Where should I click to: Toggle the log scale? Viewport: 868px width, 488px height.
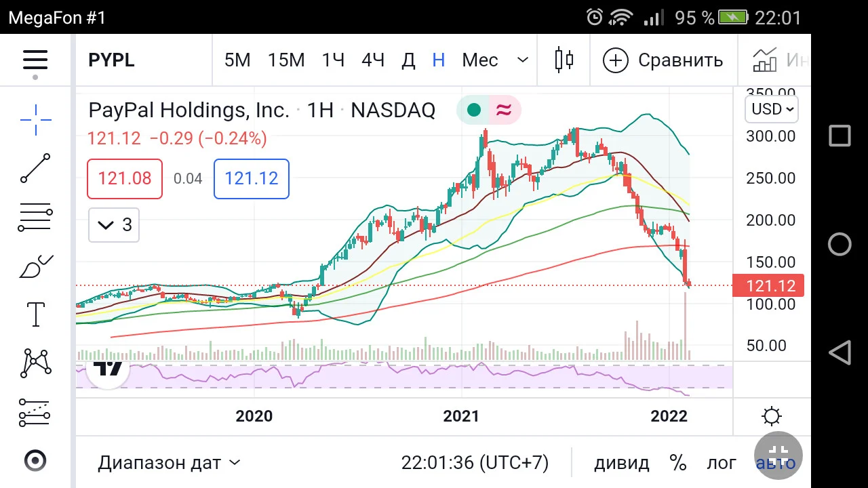[x=722, y=463]
